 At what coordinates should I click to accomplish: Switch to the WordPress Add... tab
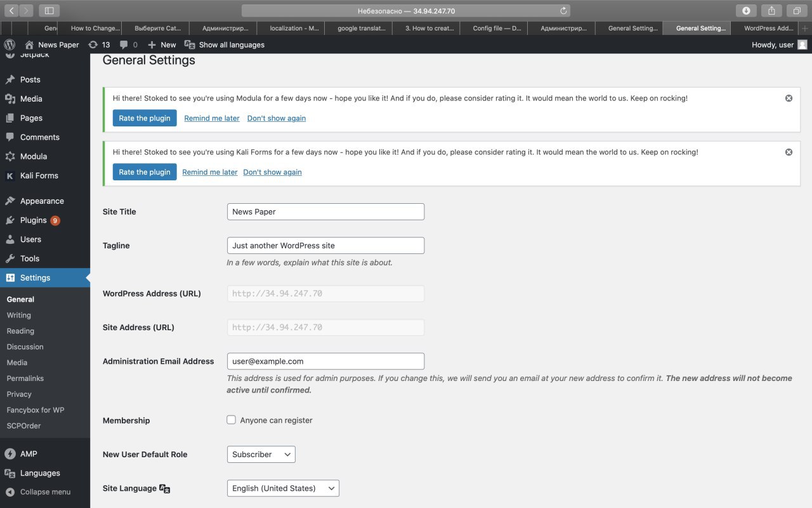tap(768, 29)
